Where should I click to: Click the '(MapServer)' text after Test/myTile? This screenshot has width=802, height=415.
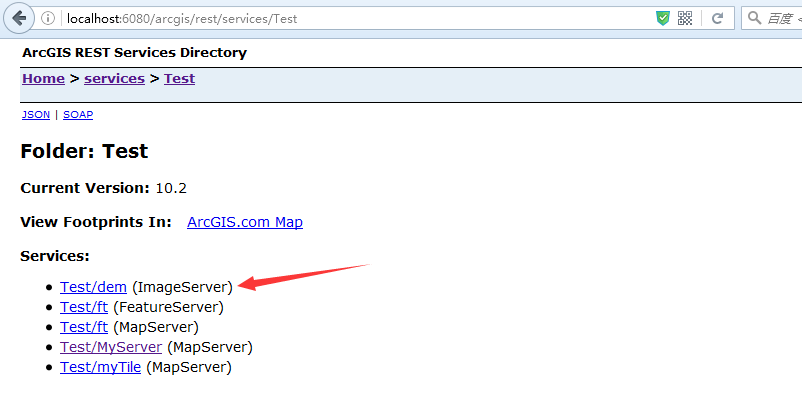(189, 367)
